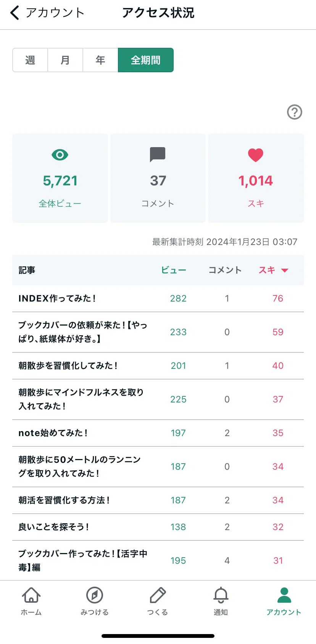Toggle sort arrow next to スキ column
This screenshot has height=644, width=316.
(285, 271)
